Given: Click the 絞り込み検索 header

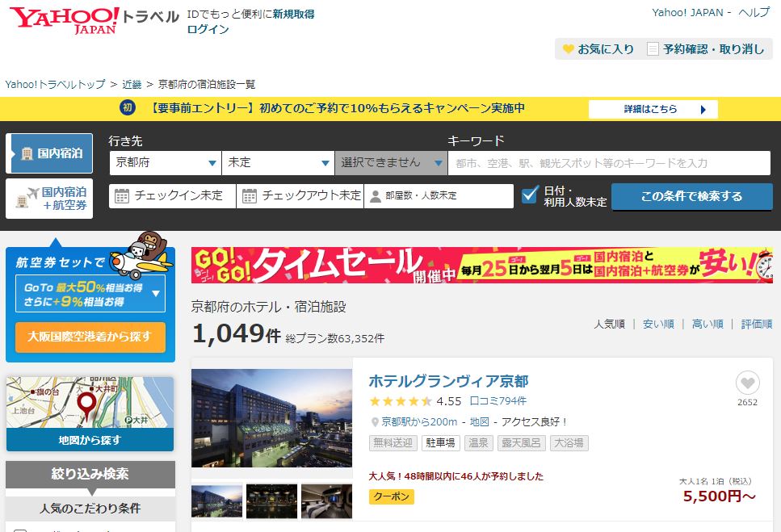Looking at the screenshot, I should tap(90, 474).
